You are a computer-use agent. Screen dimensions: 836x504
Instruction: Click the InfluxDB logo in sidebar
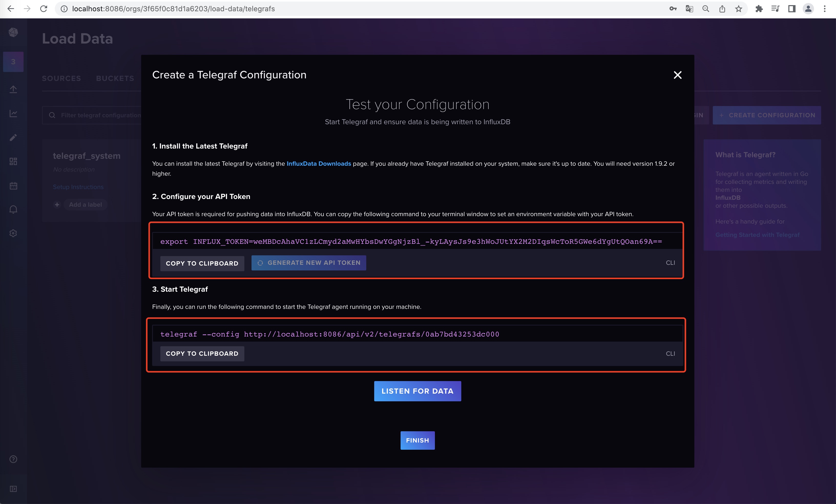point(13,32)
